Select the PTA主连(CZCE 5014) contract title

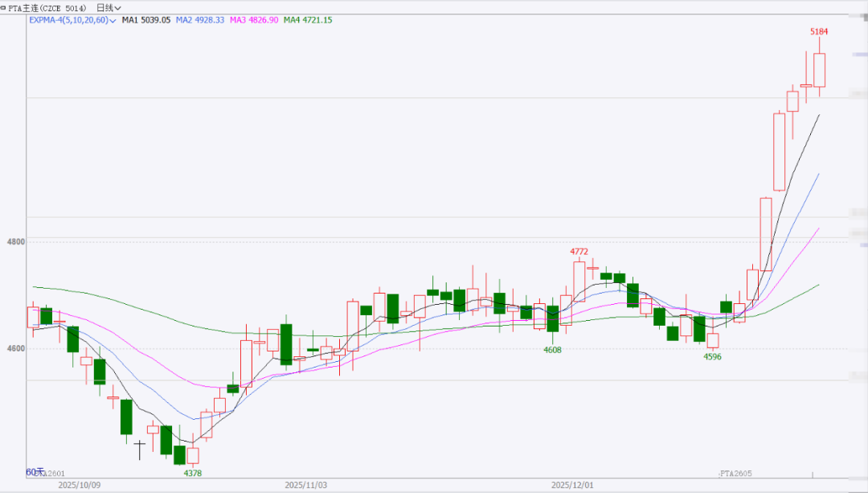pos(47,8)
